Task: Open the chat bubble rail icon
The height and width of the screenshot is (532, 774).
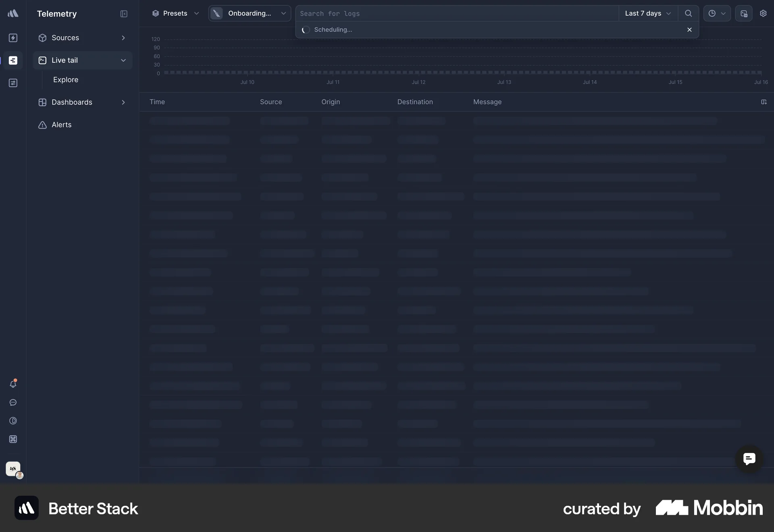Action: point(13,403)
